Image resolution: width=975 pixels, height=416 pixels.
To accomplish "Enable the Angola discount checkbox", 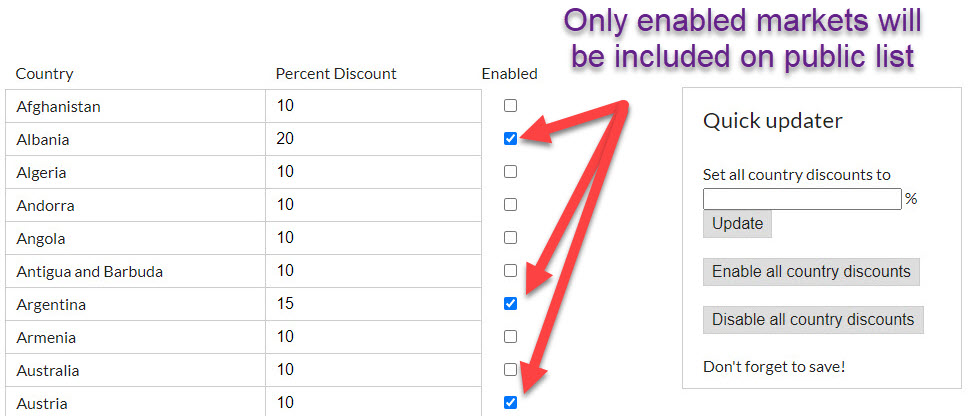I will [511, 238].
